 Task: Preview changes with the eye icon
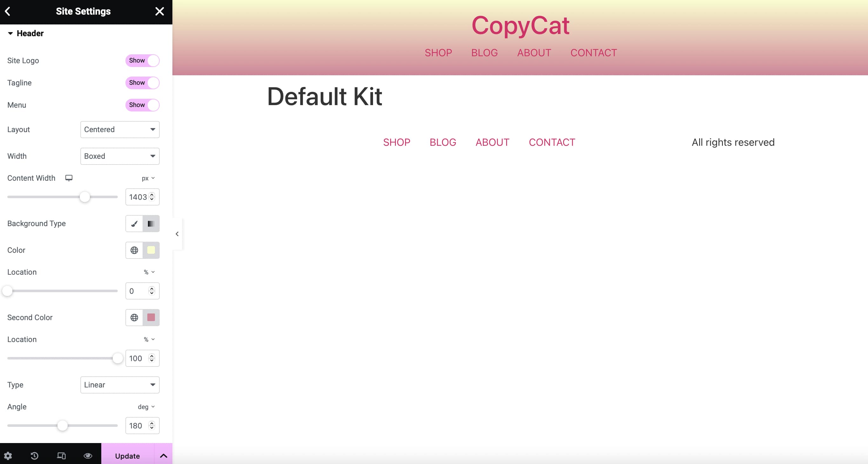[88, 456]
